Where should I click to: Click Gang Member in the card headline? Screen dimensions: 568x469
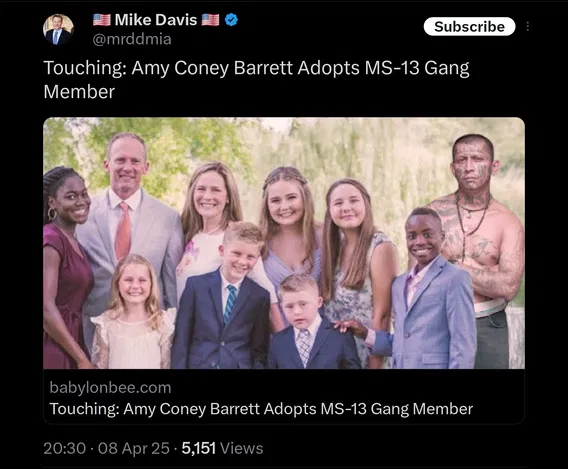[x=422, y=409]
